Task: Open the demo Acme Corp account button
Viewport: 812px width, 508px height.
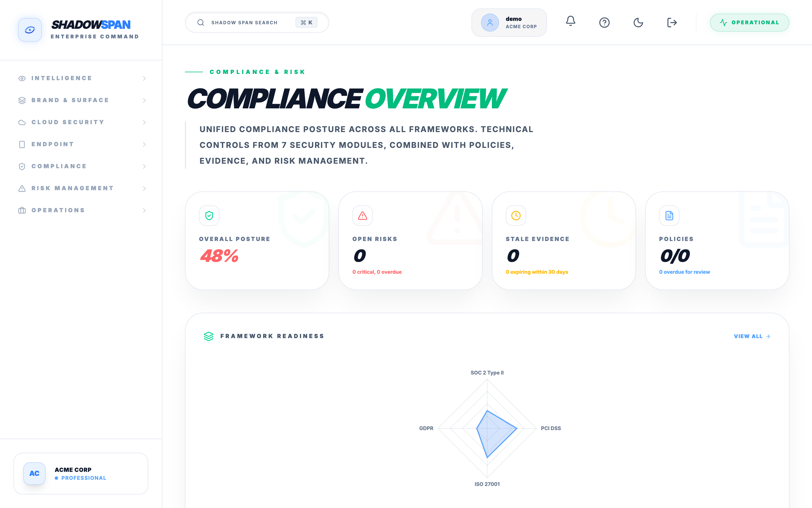Action: (x=509, y=23)
